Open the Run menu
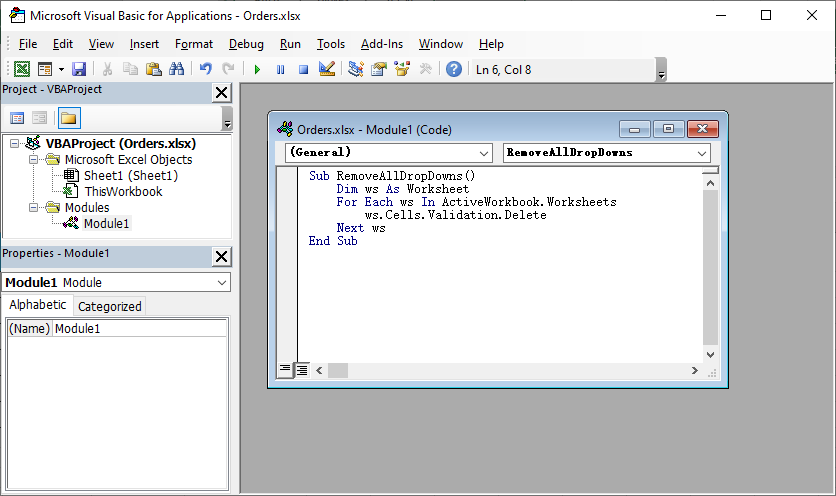This screenshot has width=836, height=496. click(x=290, y=44)
